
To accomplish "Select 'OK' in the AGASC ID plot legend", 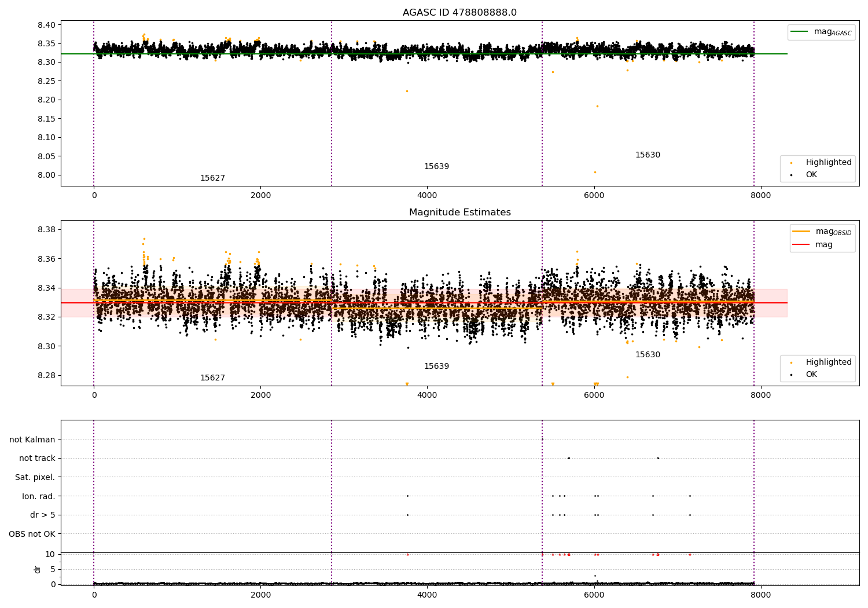I will 804,175.
